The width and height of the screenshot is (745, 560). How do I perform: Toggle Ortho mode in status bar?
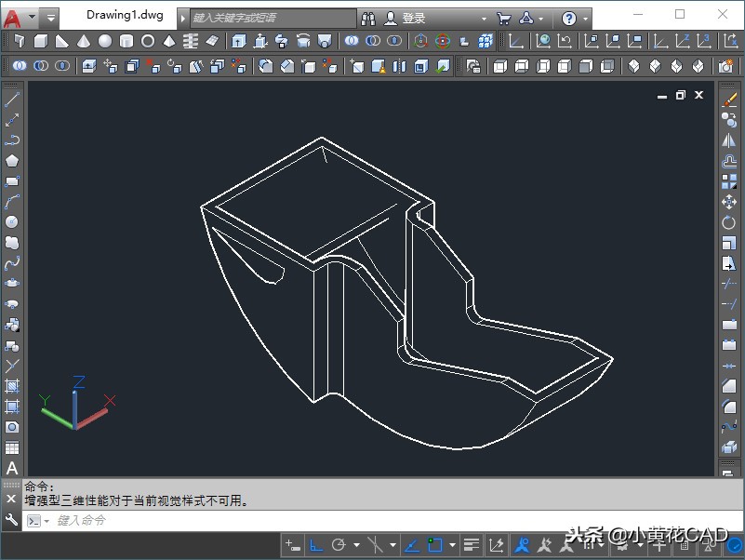point(316,544)
